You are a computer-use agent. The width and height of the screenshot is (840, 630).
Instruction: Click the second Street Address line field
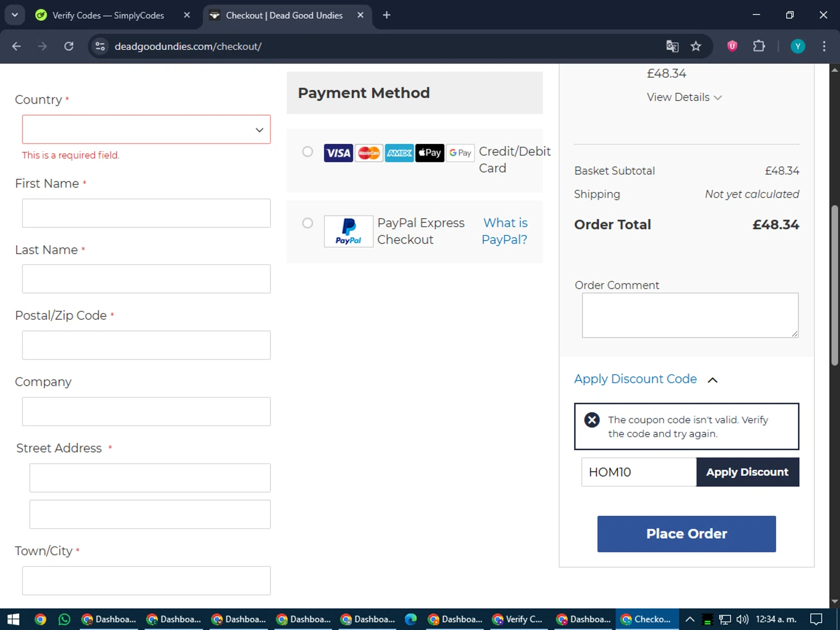click(150, 514)
